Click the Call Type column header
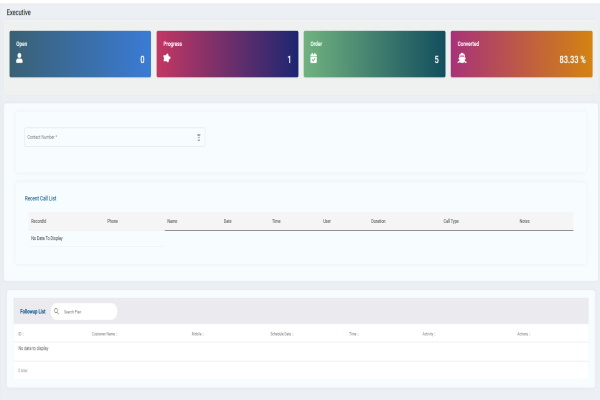The image size is (600, 400). click(451, 220)
